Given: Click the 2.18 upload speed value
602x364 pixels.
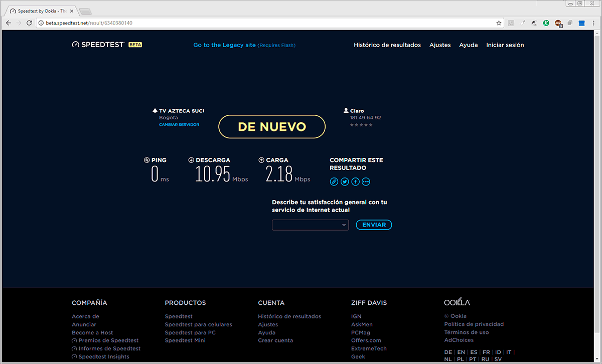Looking at the screenshot, I should tap(279, 174).
